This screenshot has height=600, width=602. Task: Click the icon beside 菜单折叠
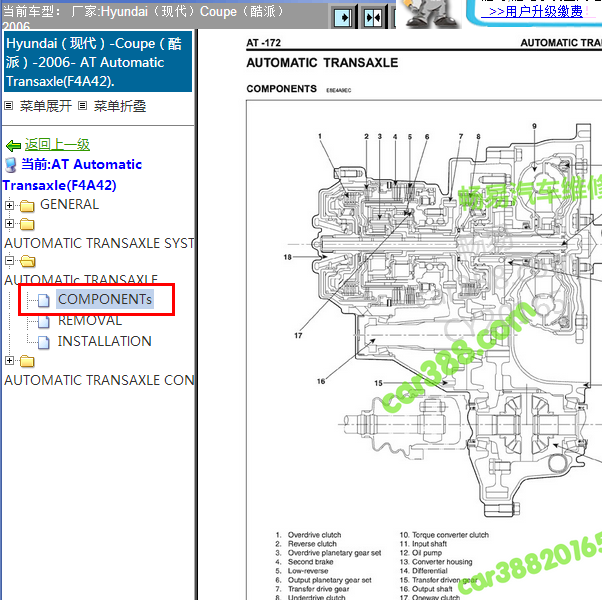point(82,106)
